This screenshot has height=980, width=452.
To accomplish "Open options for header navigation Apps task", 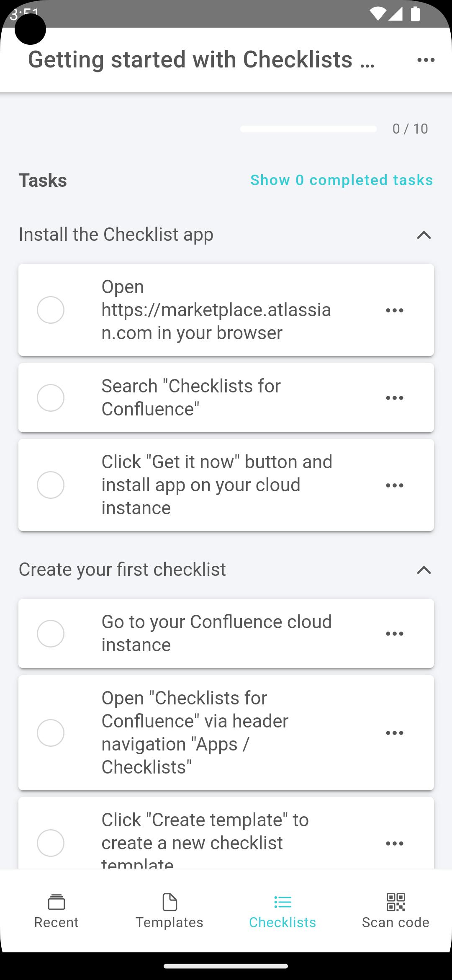I will (395, 733).
